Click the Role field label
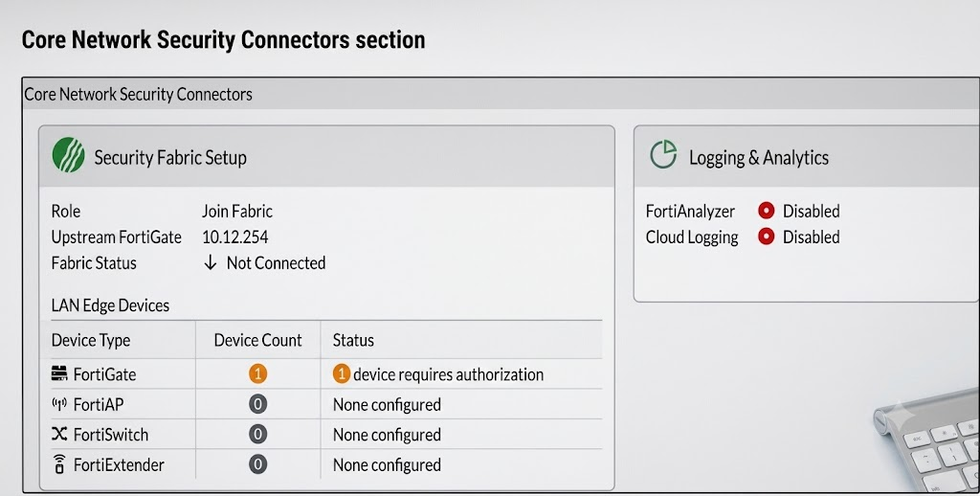The width and height of the screenshot is (980, 496). point(66,212)
